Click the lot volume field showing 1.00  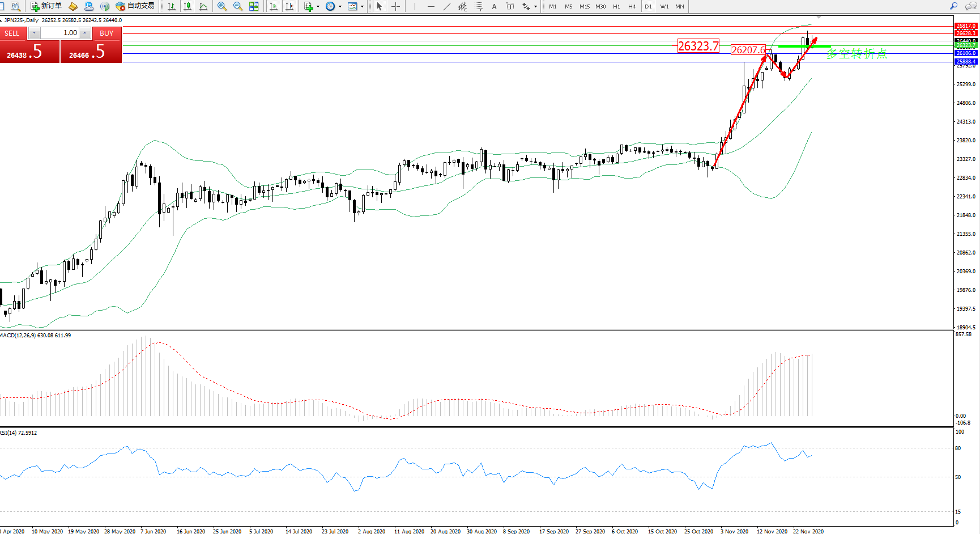tap(60, 33)
